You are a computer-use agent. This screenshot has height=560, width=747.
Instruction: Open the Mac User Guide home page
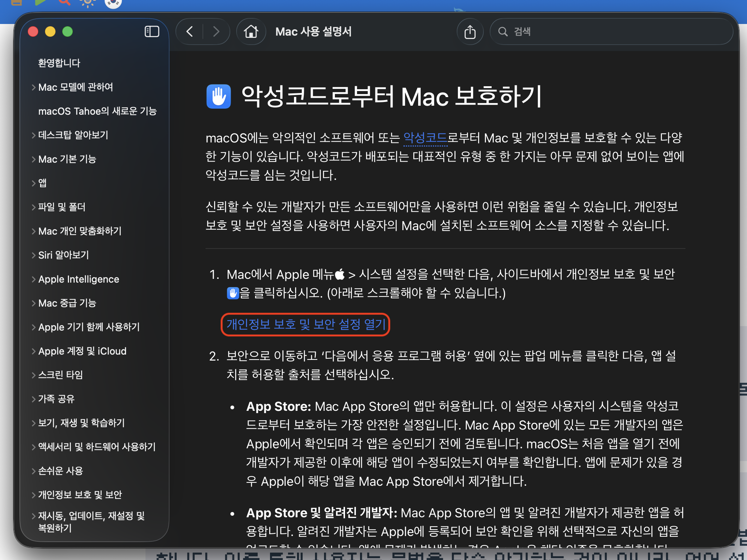tap(251, 31)
